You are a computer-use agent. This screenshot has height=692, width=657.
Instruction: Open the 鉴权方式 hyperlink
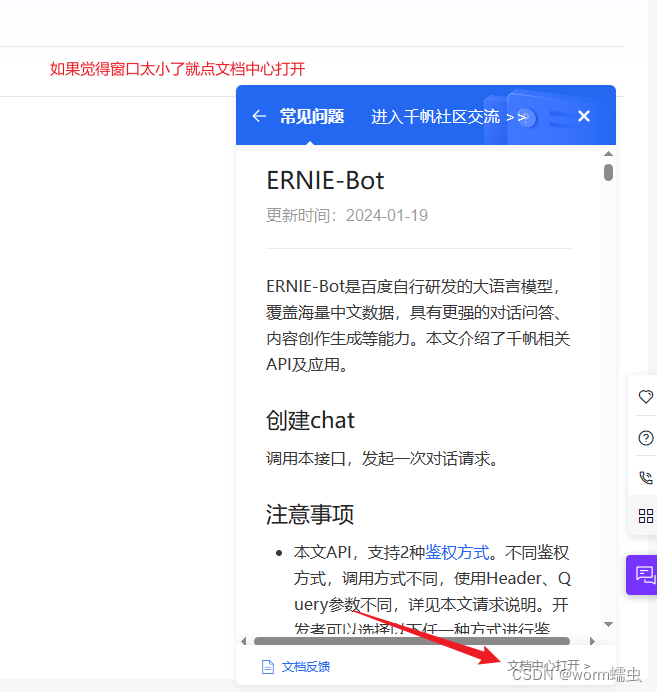[457, 552]
